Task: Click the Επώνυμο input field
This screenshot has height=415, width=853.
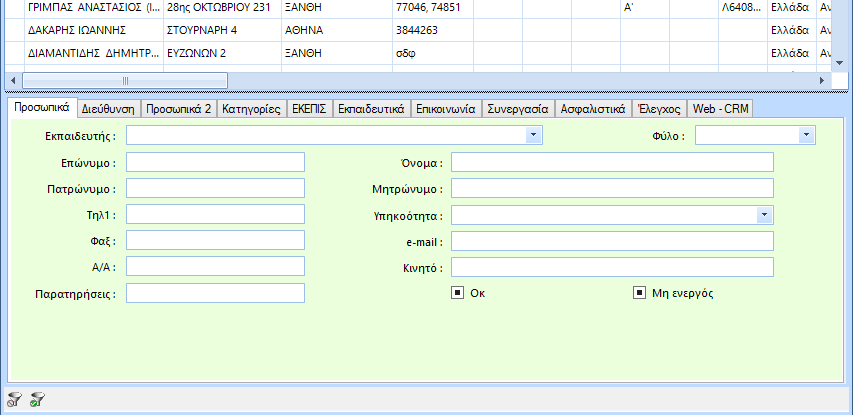Action: (215, 162)
